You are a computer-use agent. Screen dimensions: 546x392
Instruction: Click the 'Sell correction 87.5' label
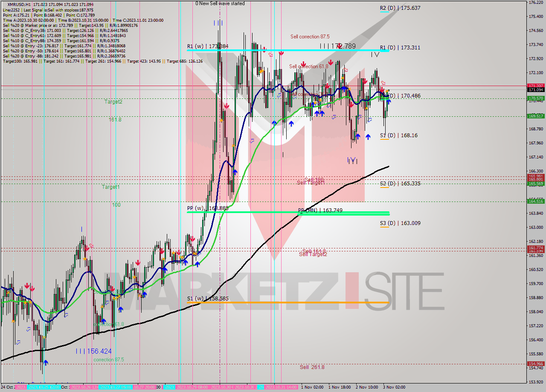coord(310,37)
